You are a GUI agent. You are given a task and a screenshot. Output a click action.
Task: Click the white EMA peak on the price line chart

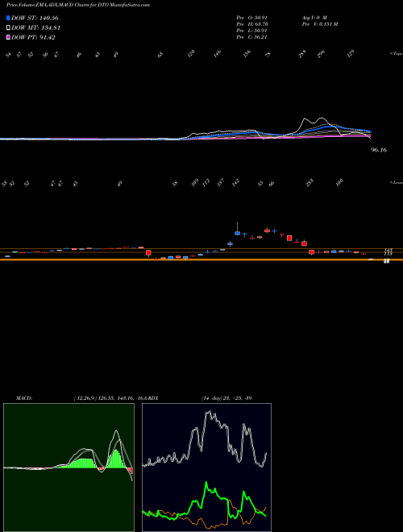[x=305, y=118]
